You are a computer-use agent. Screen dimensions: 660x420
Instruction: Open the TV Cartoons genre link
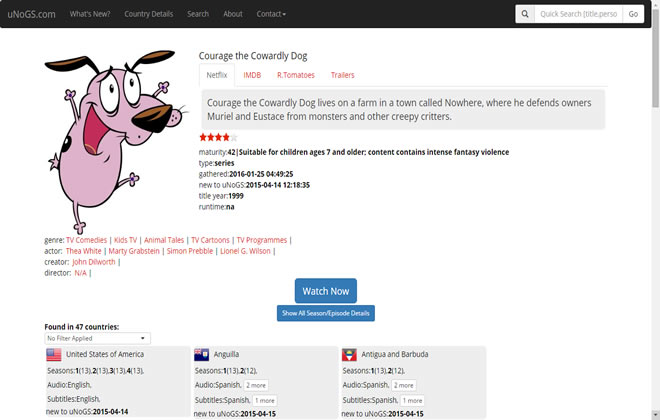coord(210,240)
